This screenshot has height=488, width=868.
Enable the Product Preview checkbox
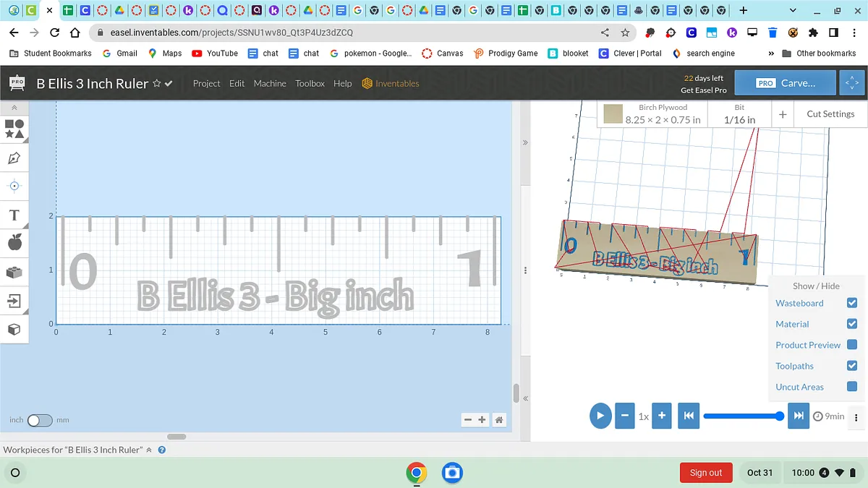tap(851, 345)
